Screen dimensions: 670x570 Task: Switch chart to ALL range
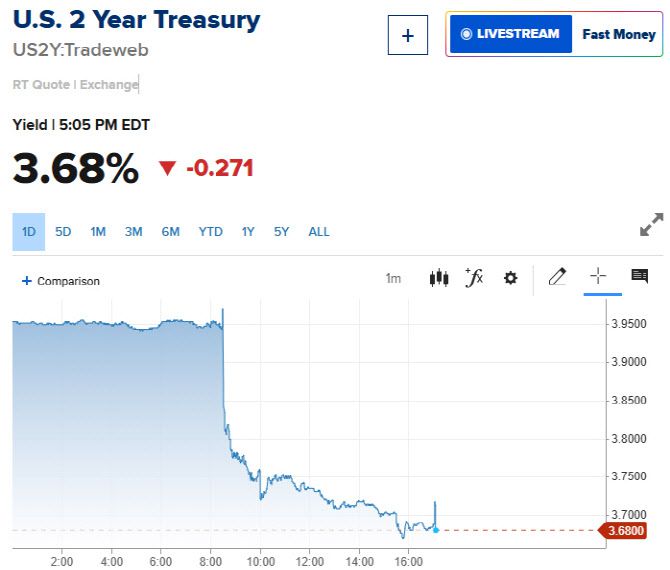pos(319,232)
